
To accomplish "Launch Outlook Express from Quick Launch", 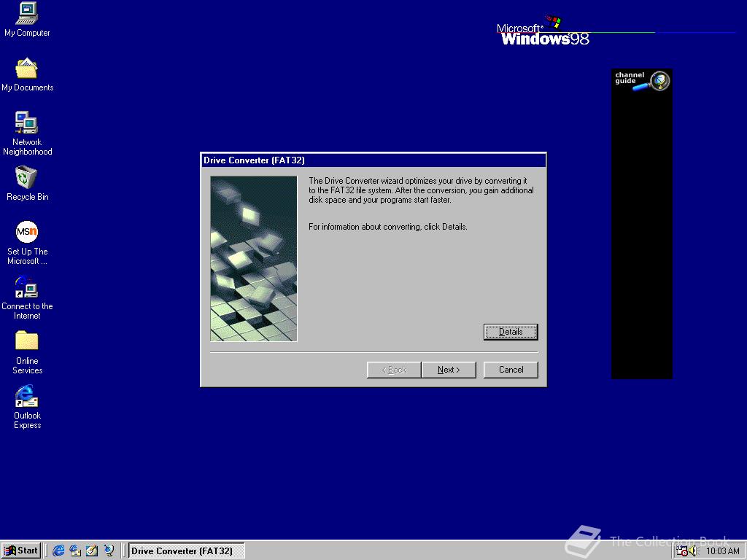I will point(75,551).
